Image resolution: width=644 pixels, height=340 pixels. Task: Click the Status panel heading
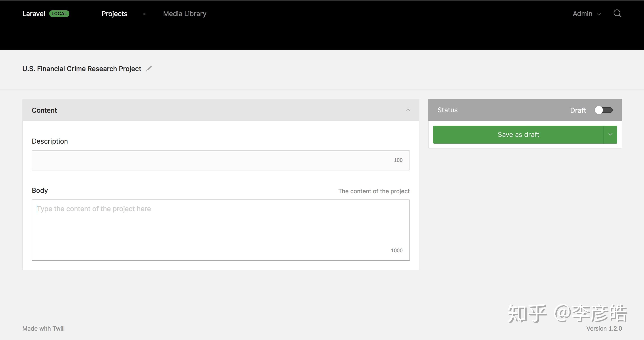point(447,110)
